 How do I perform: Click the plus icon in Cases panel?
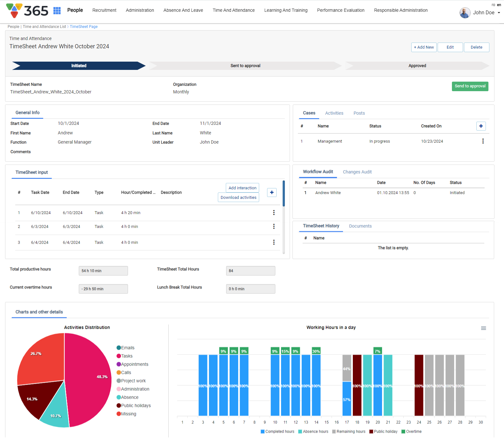pyautogui.click(x=481, y=126)
